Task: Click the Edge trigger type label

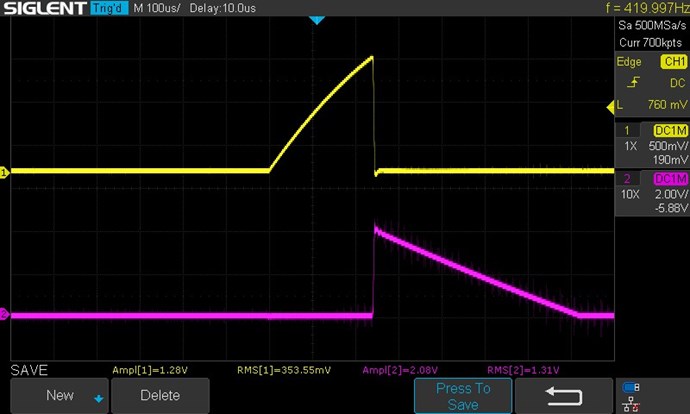Action: coord(629,62)
